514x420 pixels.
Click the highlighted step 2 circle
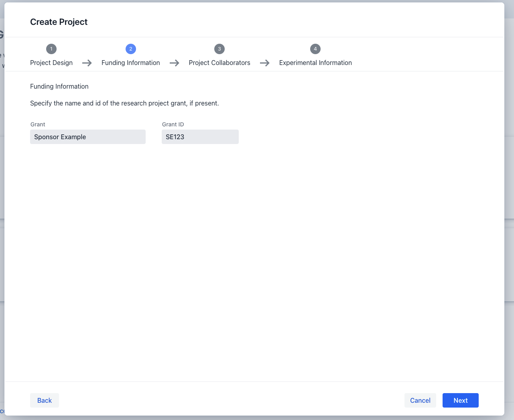click(131, 49)
